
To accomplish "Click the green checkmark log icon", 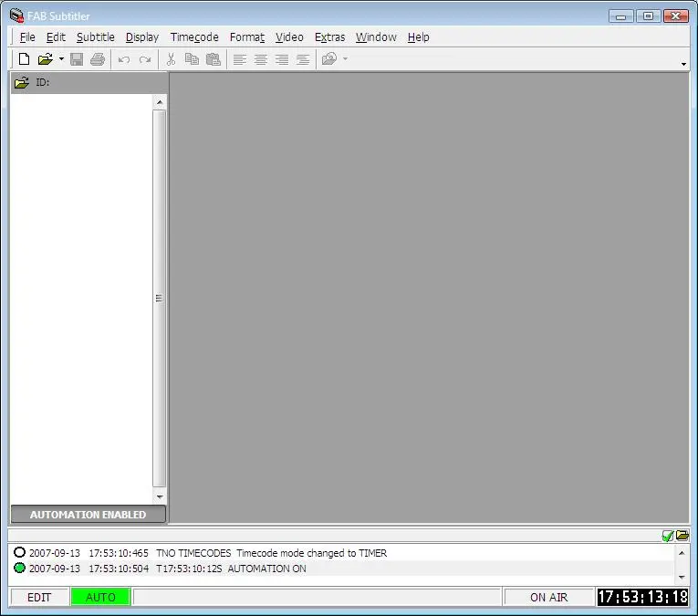I will pyautogui.click(x=668, y=536).
